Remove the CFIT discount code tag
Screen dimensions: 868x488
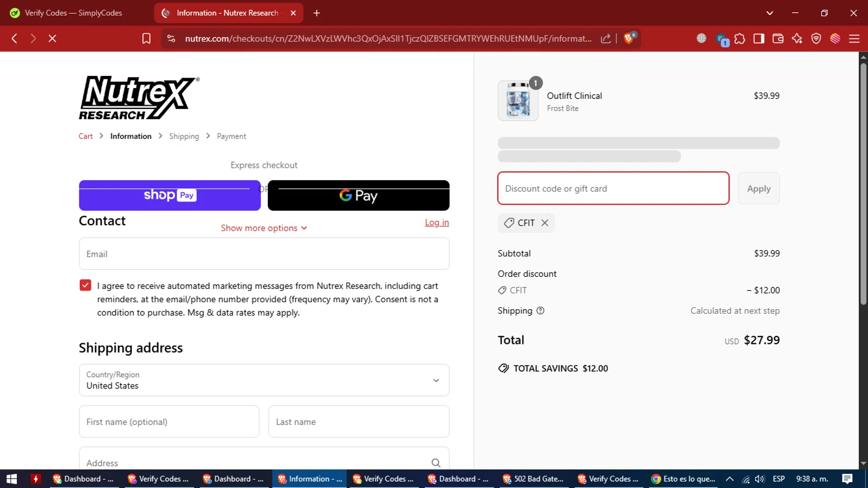[x=545, y=223]
